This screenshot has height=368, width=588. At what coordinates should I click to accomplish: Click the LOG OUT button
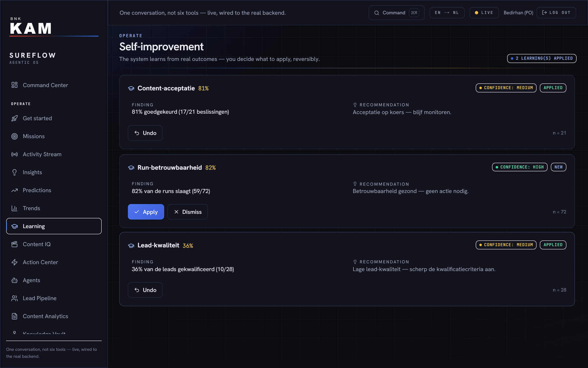coord(556,13)
